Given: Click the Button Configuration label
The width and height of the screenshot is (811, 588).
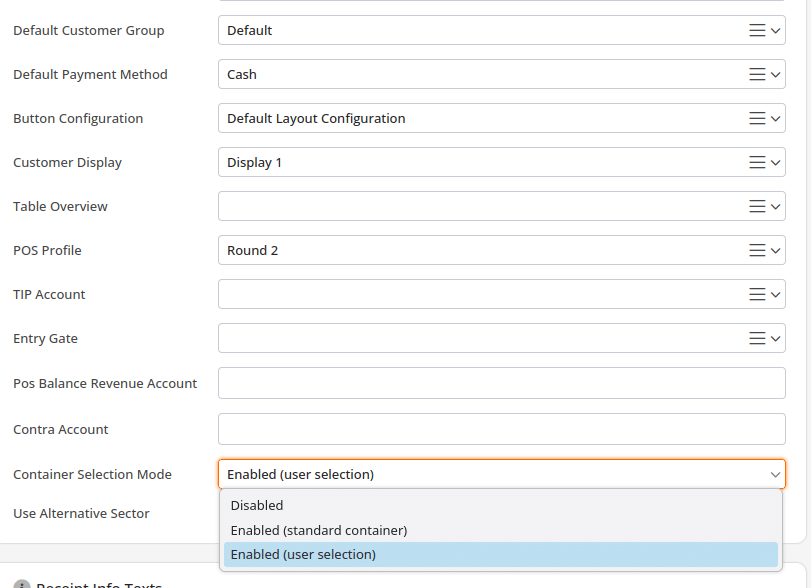Looking at the screenshot, I should (x=78, y=119).
